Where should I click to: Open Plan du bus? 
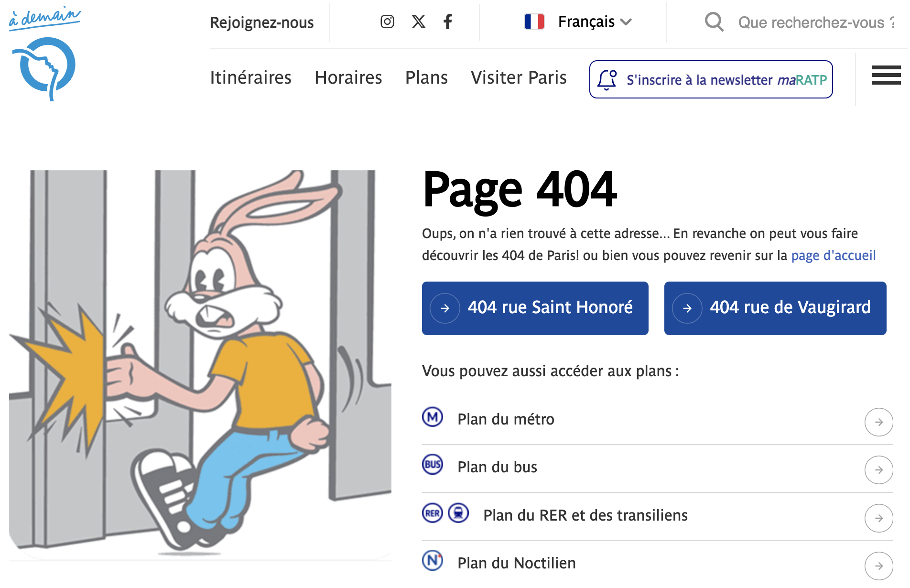(658, 468)
